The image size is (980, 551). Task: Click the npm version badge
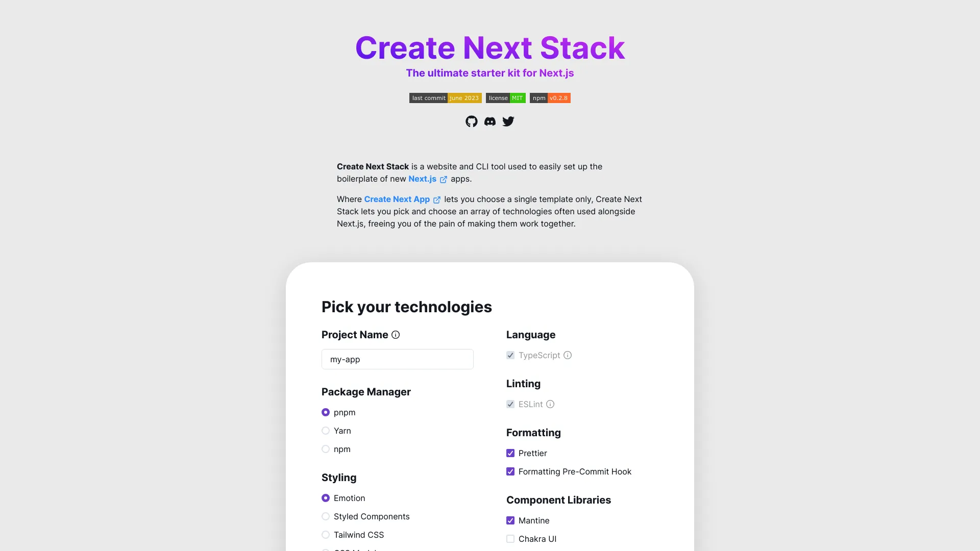tap(550, 97)
